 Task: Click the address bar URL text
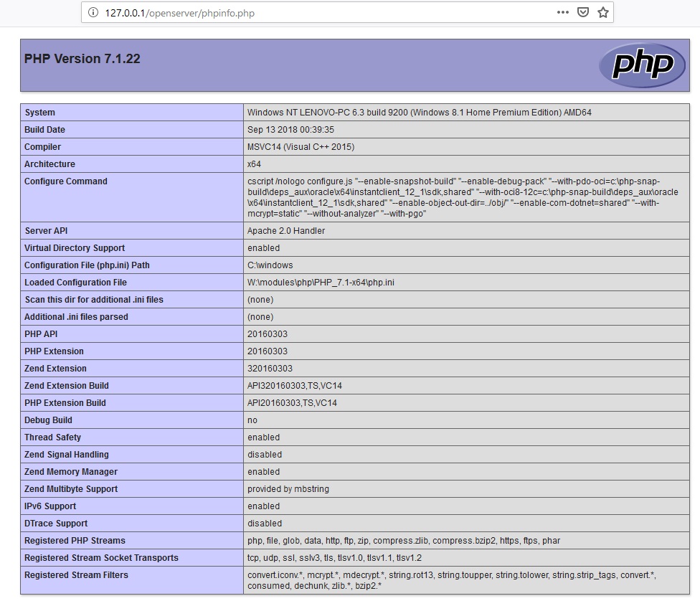click(x=179, y=13)
